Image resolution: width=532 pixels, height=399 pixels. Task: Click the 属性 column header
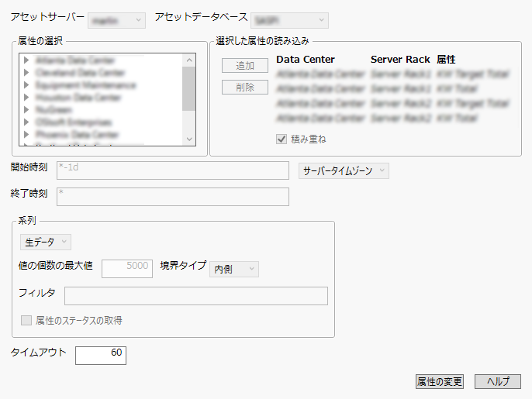(x=446, y=60)
